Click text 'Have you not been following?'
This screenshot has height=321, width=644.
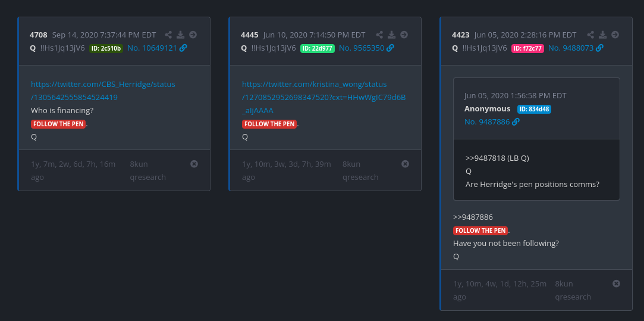pos(506,243)
